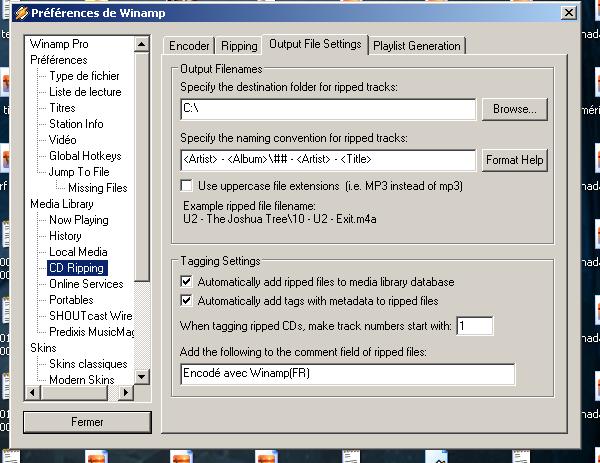Image resolution: width=600 pixels, height=463 pixels.
Task: Select SHOUTcast Wire in the tree
Action: click(91, 316)
